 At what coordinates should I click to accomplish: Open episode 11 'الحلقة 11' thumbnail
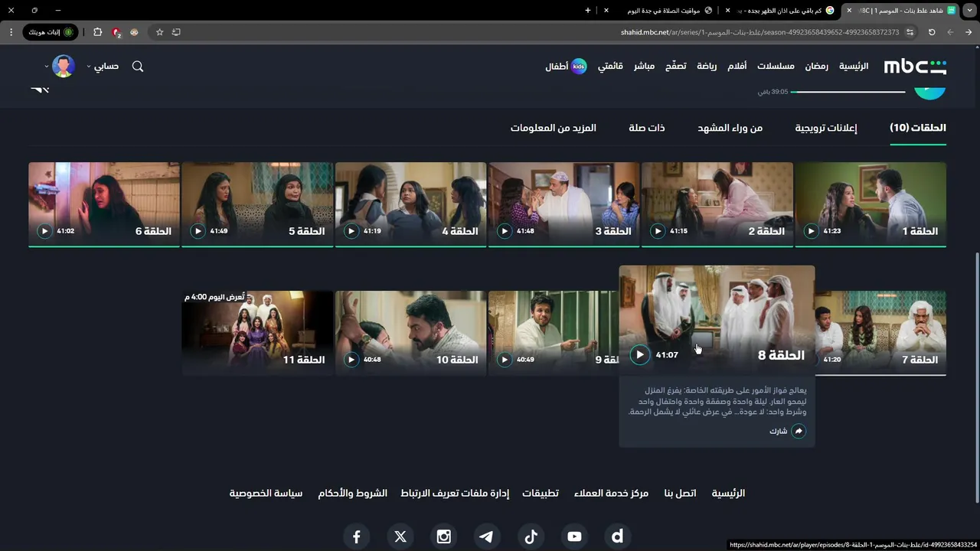257,333
